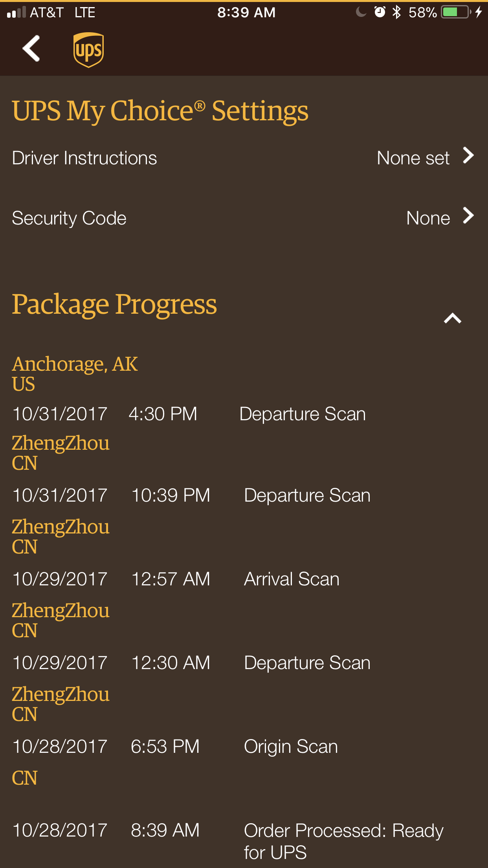This screenshot has height=868, width=488.
Task: Tap the UPS shield logo
Action: [88, 50]
